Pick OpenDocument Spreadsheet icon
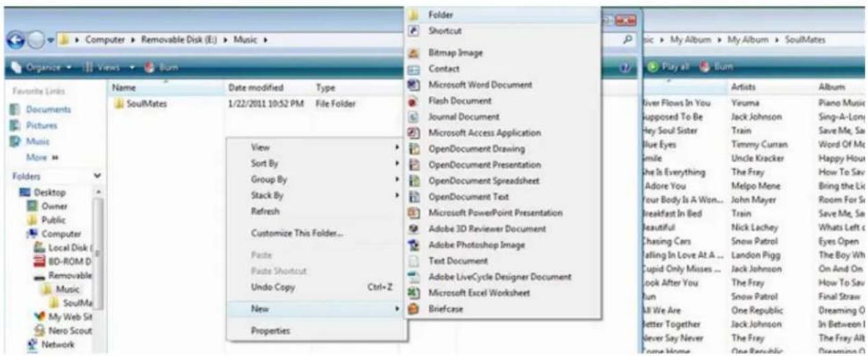 [413, 181]
